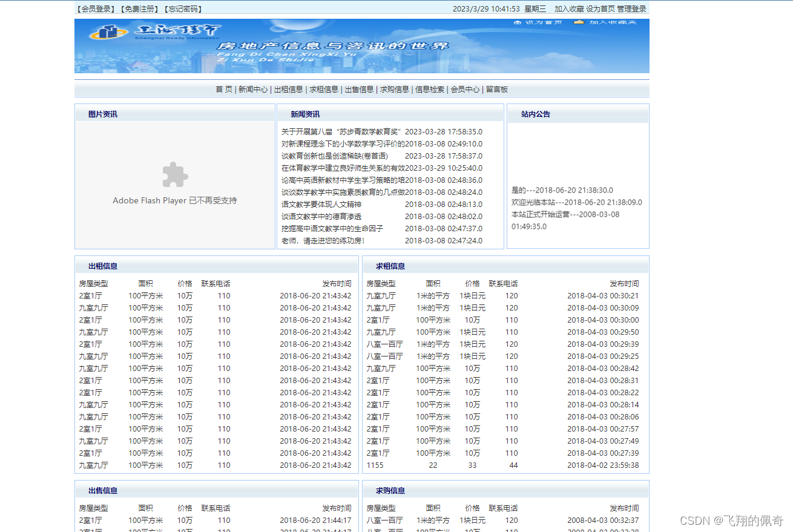Open 会员中心 in the navigation bar

pyautogui.click(x=465, y=90)
